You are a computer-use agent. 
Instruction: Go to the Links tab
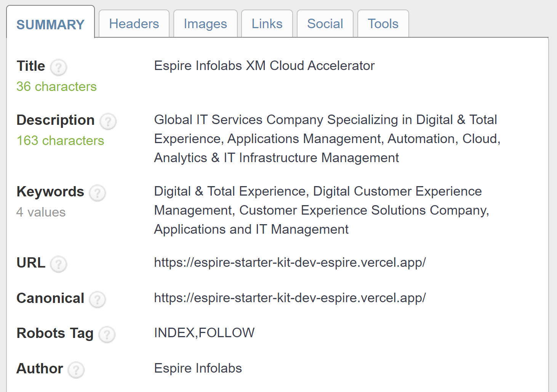click(267, 24)
